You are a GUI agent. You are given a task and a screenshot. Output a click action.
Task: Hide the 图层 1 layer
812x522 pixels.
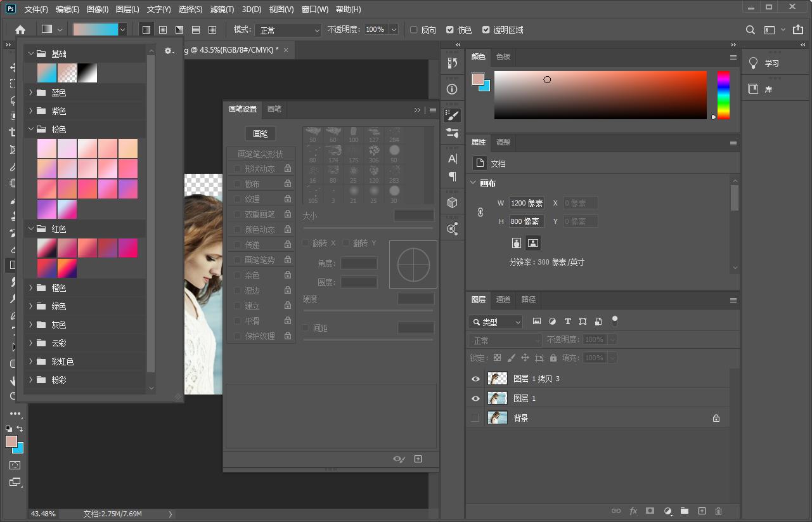pos(475,398)
